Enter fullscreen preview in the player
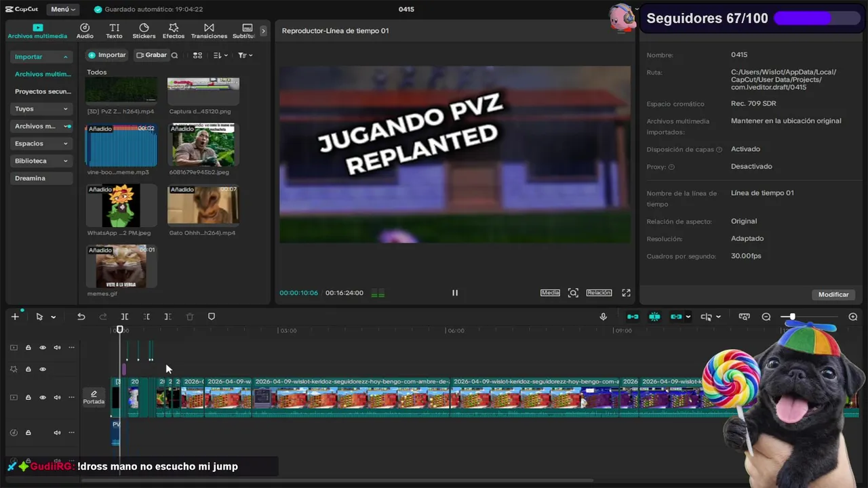Image resolution: width=868 pixels, height=488 pixels. [626, 293]
